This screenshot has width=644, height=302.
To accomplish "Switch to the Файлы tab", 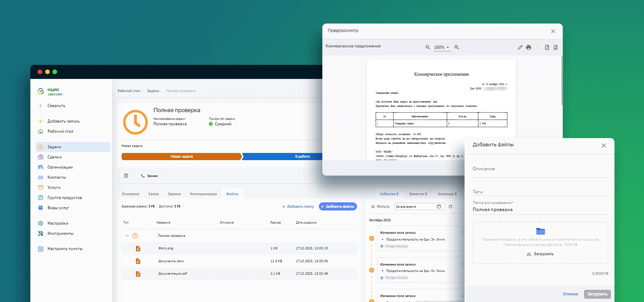I will 232,194.
